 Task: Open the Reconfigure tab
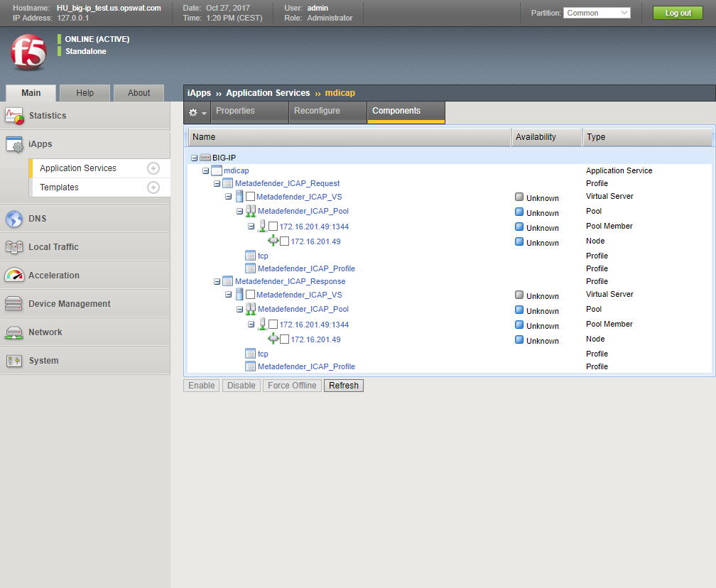328,112
